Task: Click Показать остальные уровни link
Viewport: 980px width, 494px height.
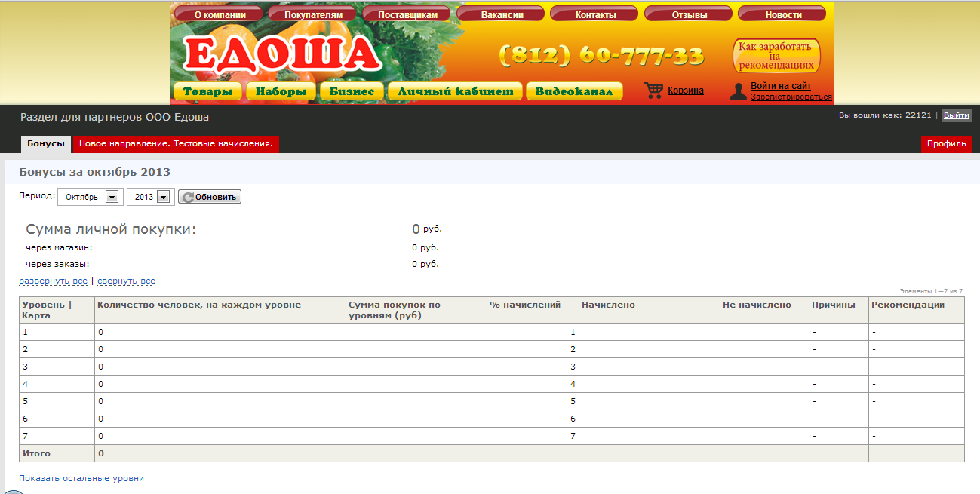Action: [x=81, y=478]
